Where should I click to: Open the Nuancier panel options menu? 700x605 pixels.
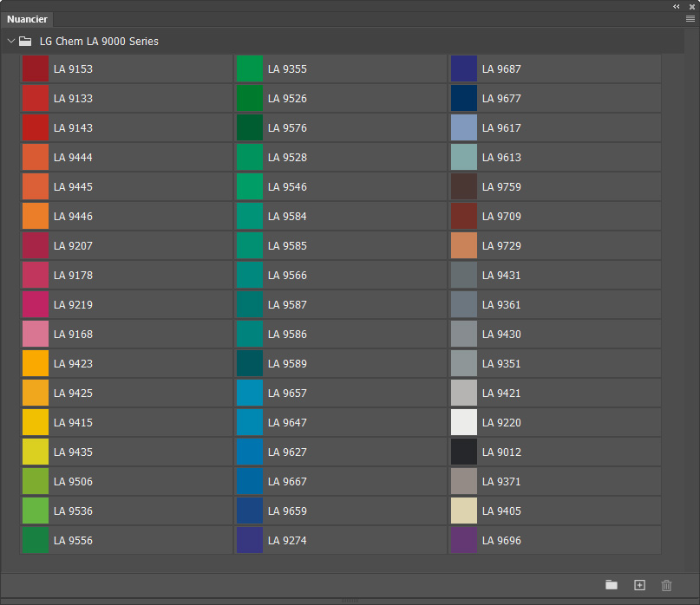690,19
